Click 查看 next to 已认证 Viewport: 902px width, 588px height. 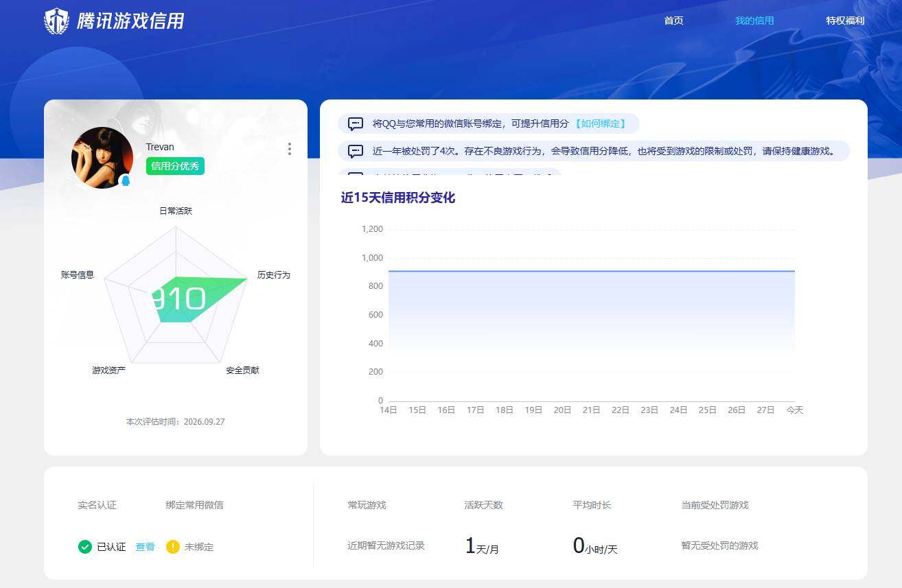point(145,547)
